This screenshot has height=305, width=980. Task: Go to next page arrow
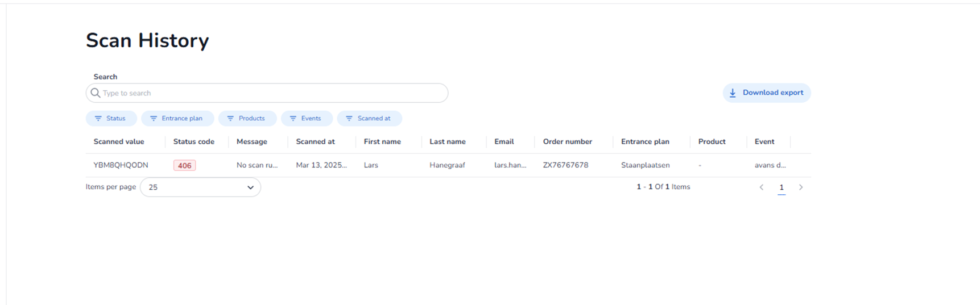pos(800,187)
